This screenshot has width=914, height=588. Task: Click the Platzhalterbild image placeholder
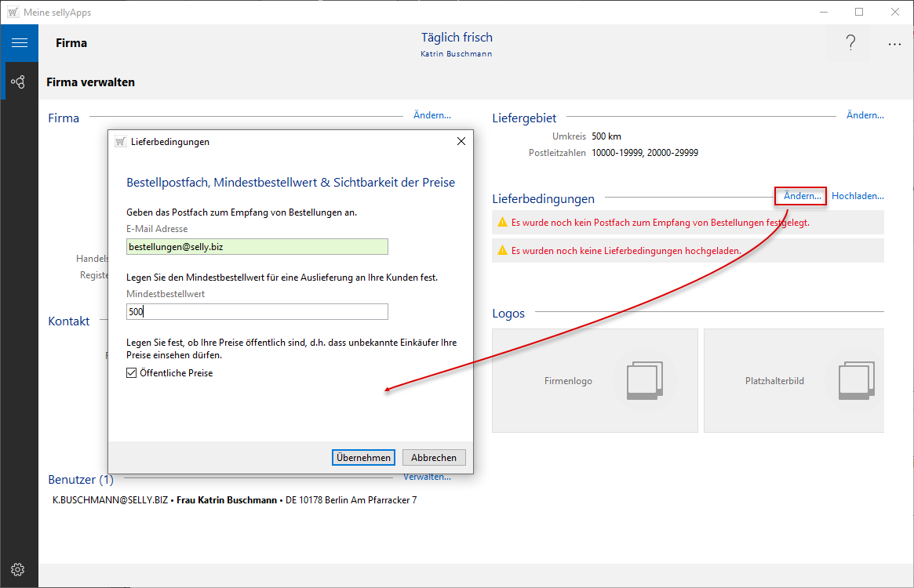click(x=793, y=381)
